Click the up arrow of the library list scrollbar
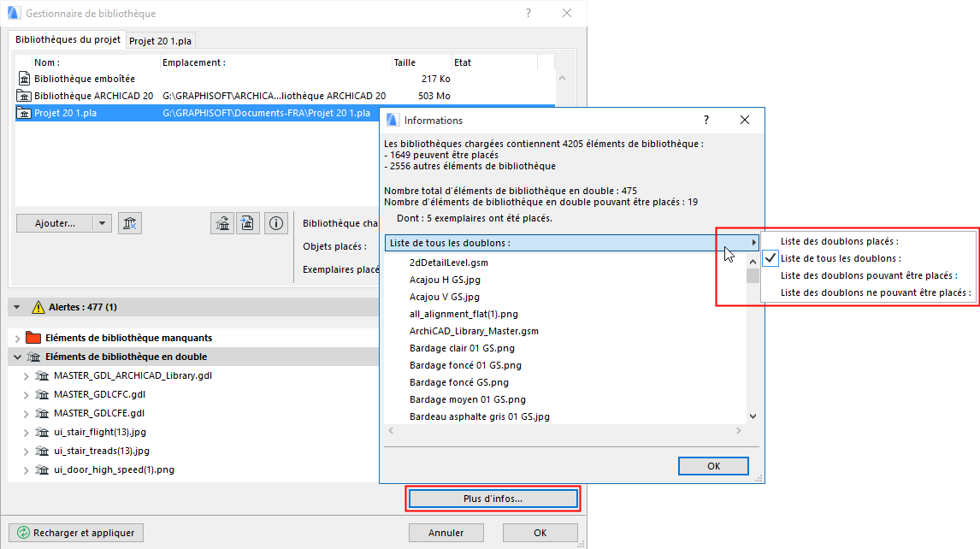Screen dimensions: 980x549 (562, 78)
